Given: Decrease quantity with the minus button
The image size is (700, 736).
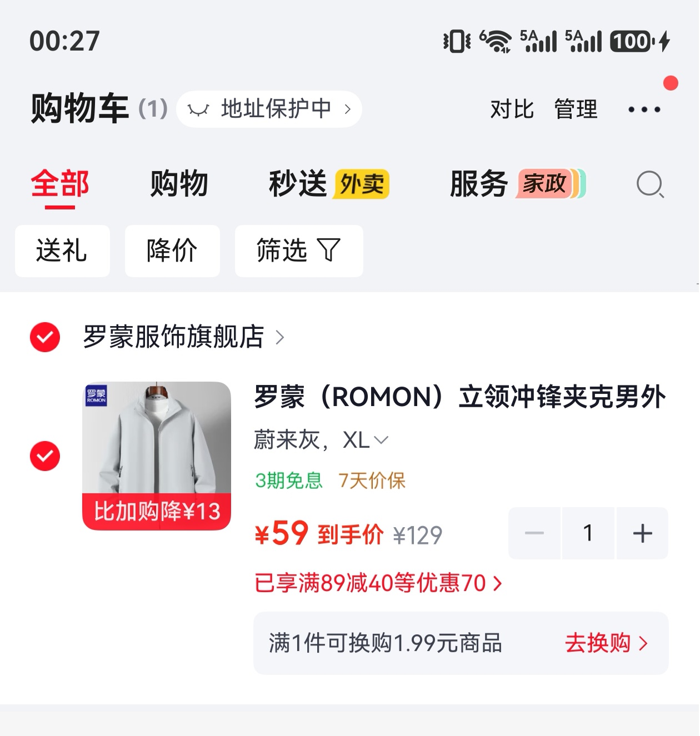Looking at the screenshot, I should point(534,533).
